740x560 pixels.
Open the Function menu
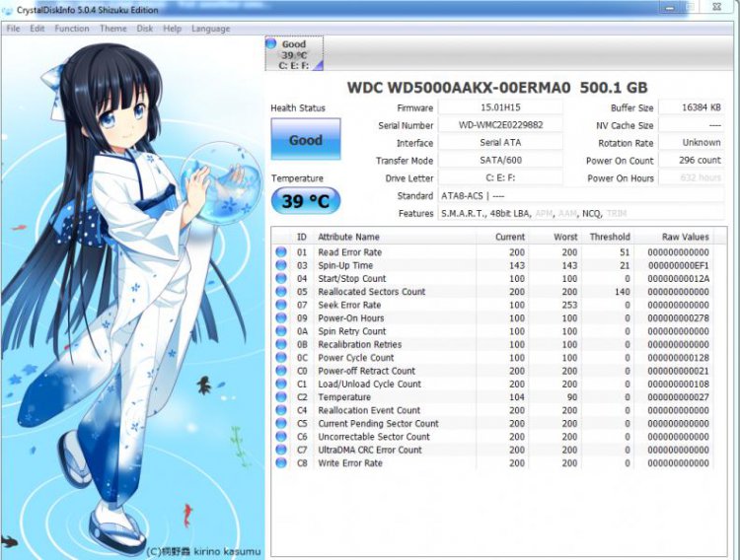tap(72, 29)
